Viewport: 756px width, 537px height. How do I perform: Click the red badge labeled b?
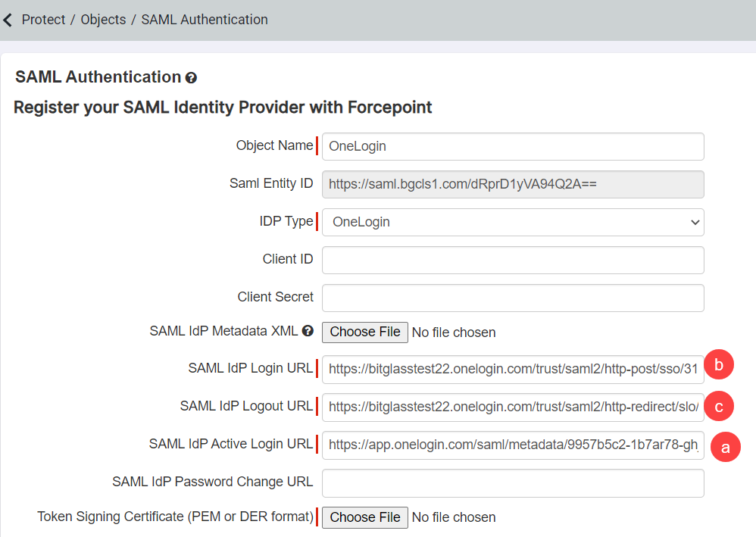718,364
